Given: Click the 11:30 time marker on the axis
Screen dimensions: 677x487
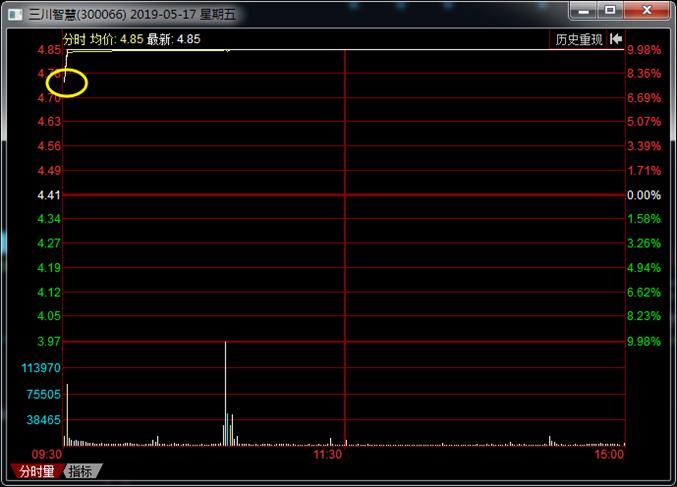Looking at the screenshot, I should [x=328, y=454].
